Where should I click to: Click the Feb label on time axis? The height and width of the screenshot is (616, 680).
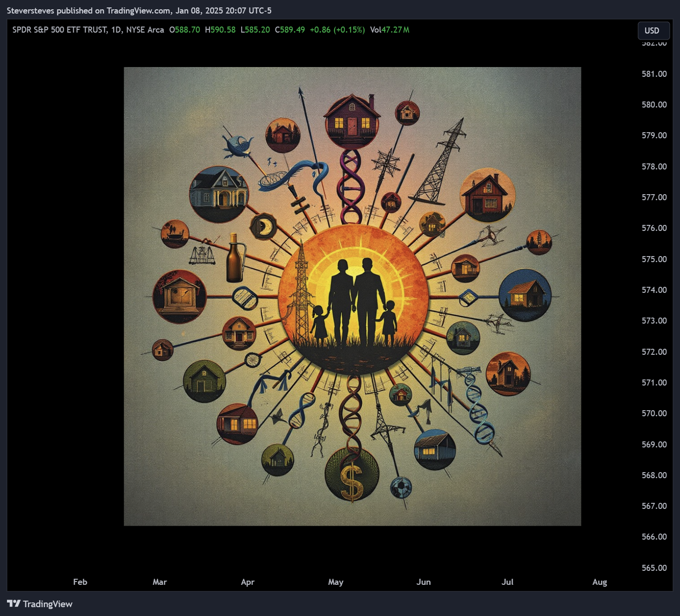pyautogui.click(x=80, y=582)
